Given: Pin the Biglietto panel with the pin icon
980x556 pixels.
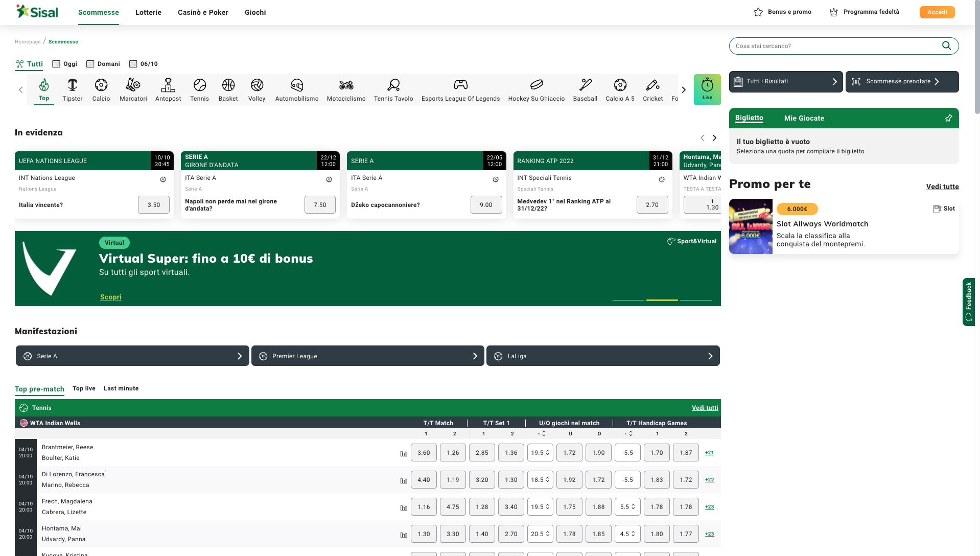Looking at the screenshot, I should [x=948, y=118].
